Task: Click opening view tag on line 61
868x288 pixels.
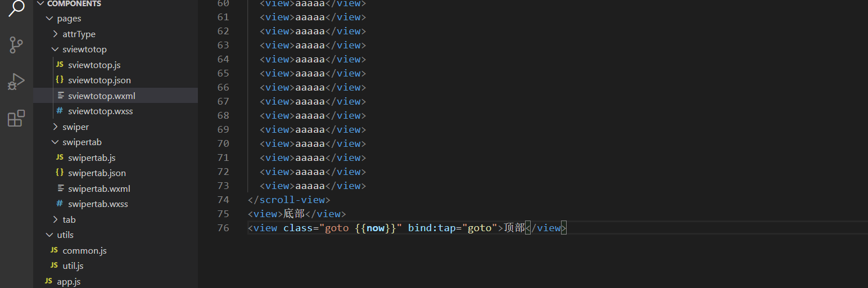Action: click(x=277, y=17)
